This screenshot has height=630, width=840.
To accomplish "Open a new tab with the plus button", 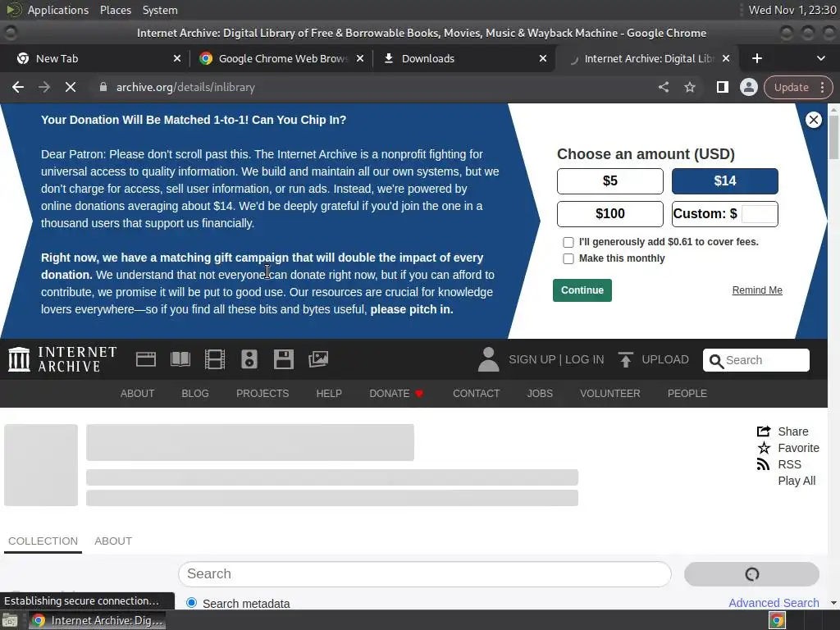I will pos(756,58).
